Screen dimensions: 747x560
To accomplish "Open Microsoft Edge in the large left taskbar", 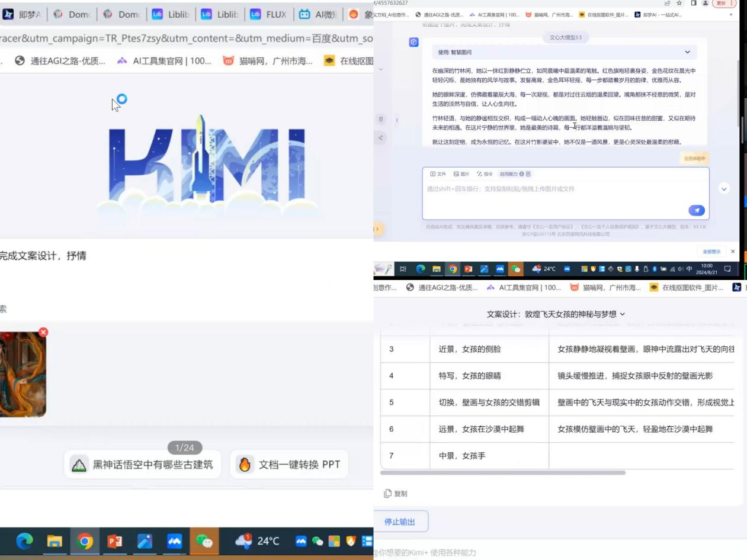I will tap(25, 541).
